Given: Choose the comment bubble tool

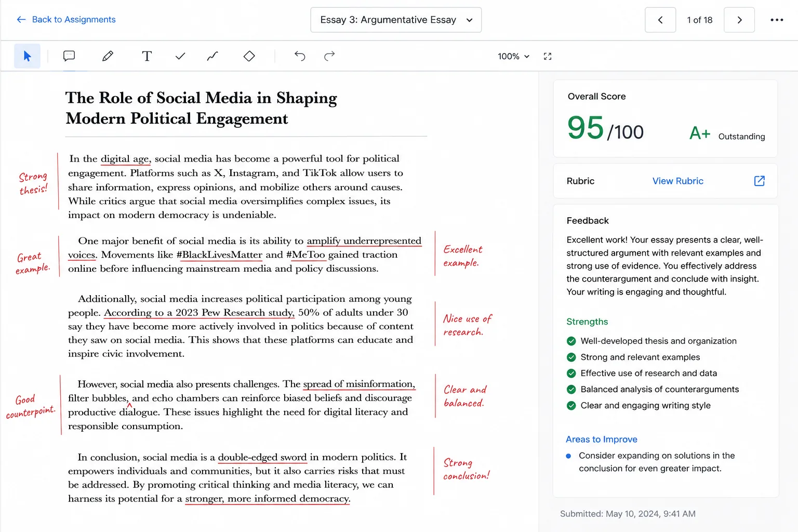Looking at the screenshot, I should pyautogui.click(x=69, y=56).
